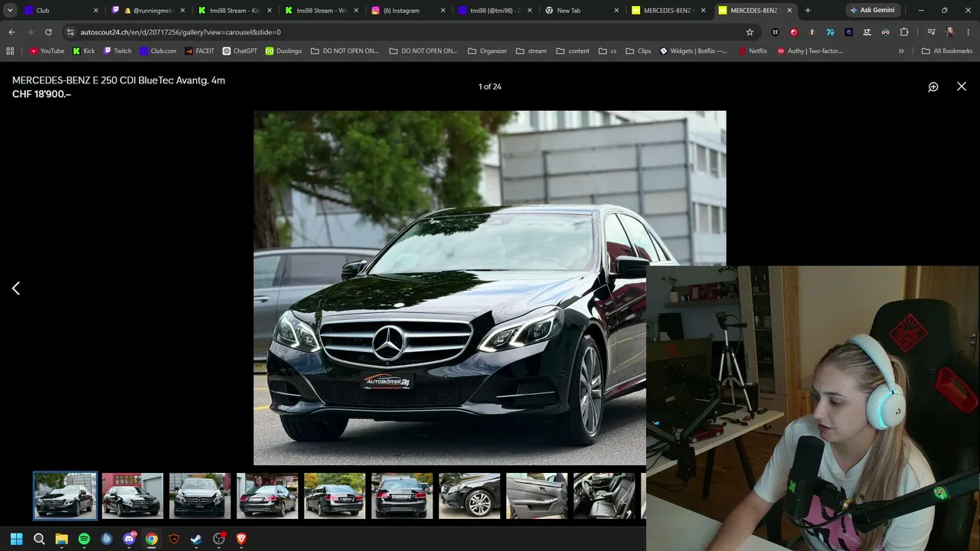This screenshot has height=551, width=980.
Task: Open Windows taskbar search
Action: point(39,539)
